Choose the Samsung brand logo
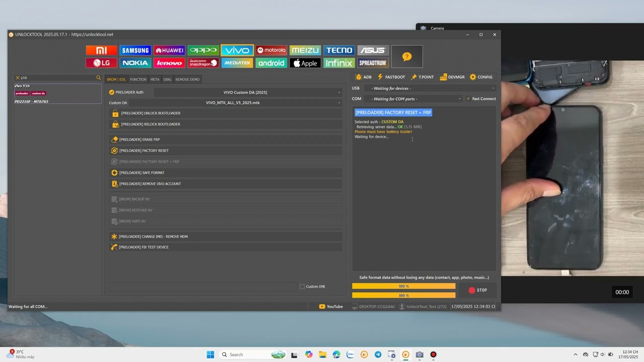The image size is (644, 362). click(135, 50)
